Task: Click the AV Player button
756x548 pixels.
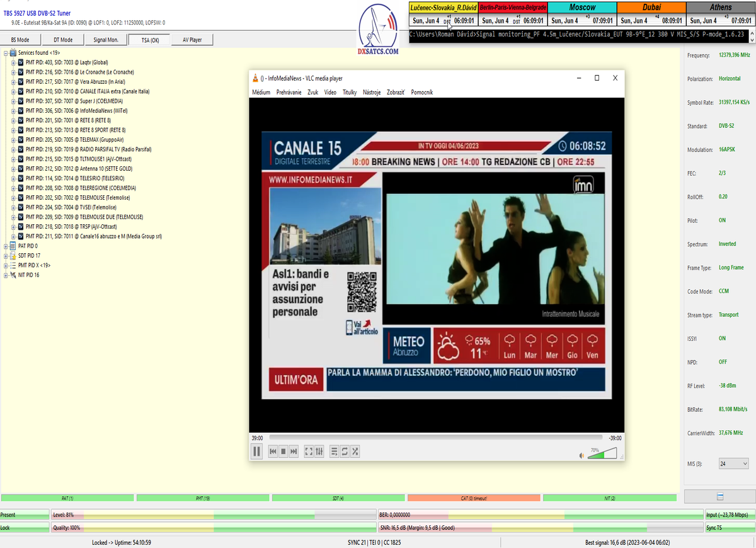Action: (192, 40)
